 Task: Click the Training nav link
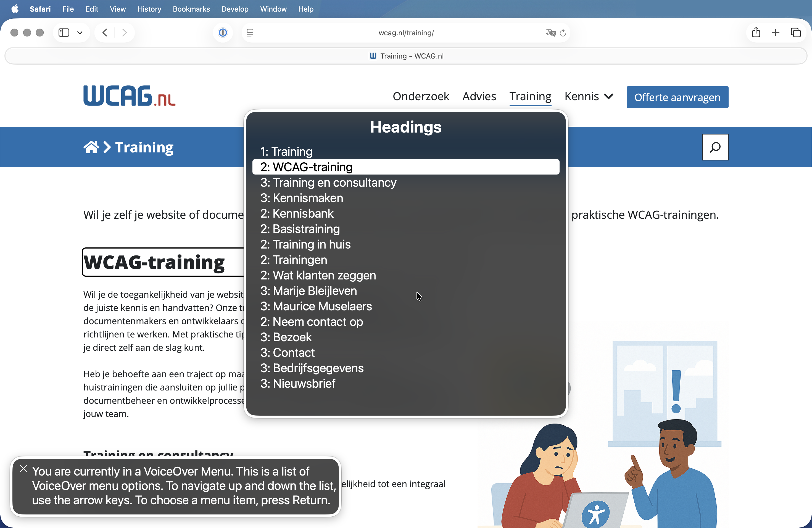(x=530, y=97)
